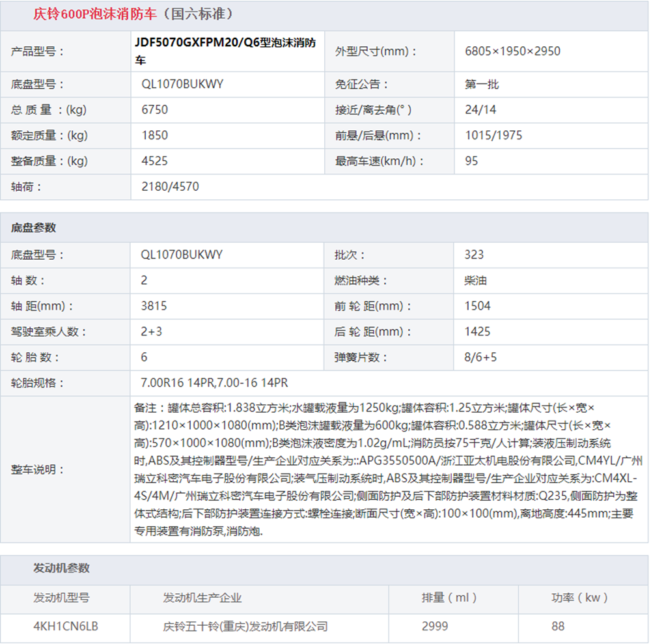The image size is (651, 644).
Task: Click the 后轮距(mm) label
Action: pyautogui.click(x=373, y=331)
